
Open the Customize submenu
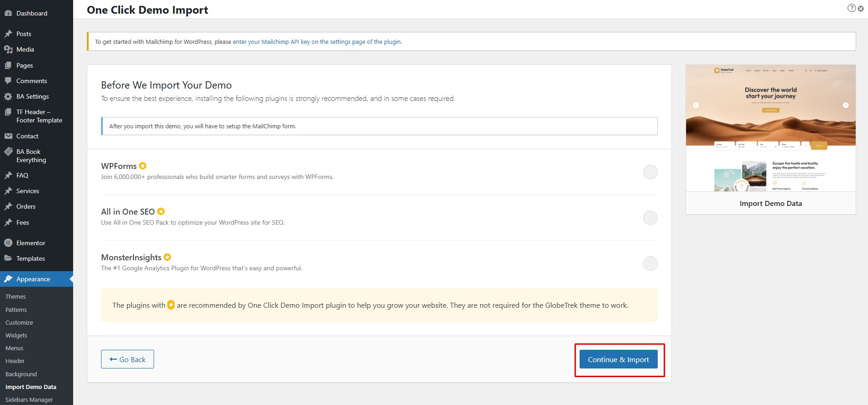[19, 322]
